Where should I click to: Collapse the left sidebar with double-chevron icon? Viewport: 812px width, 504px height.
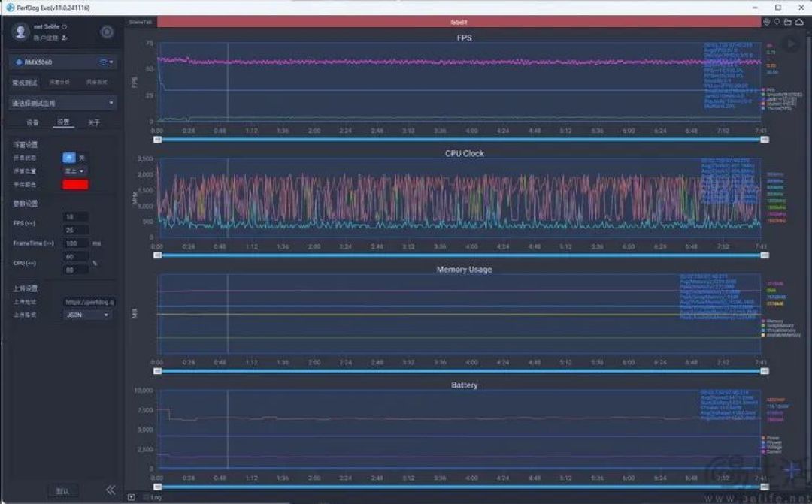pyautogui.click(x=111, y=490)
